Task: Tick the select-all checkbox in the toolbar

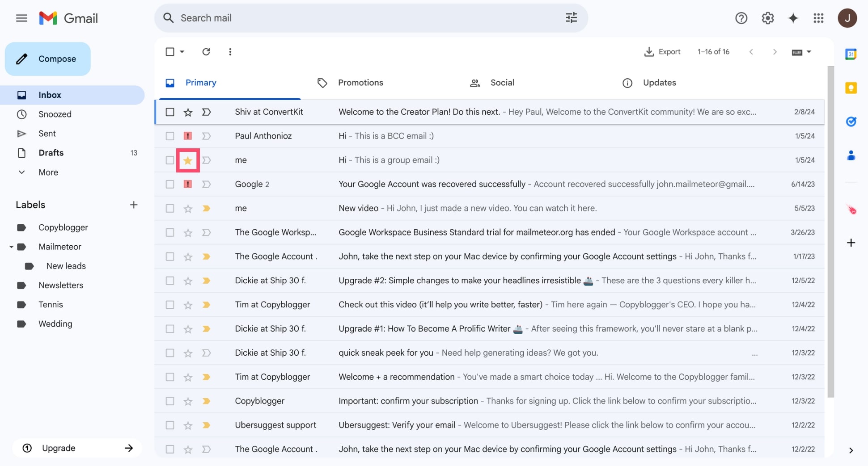Action: (x=169, y=52)
